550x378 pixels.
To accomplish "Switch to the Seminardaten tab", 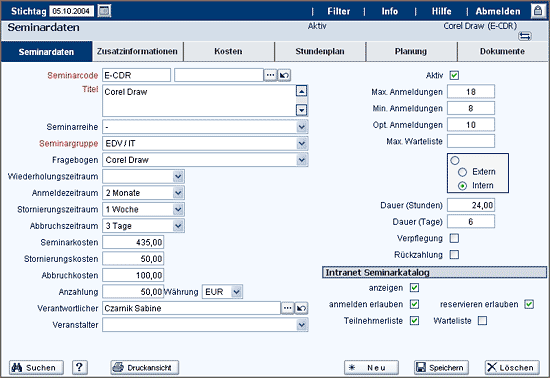I will tap(46, 52).
